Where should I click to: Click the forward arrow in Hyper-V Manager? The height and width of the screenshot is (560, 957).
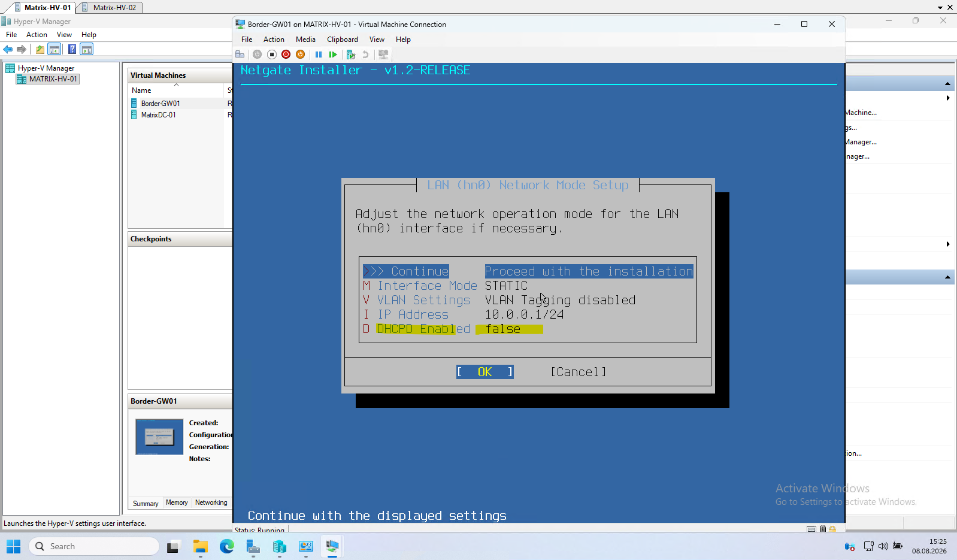pos(22,49)
